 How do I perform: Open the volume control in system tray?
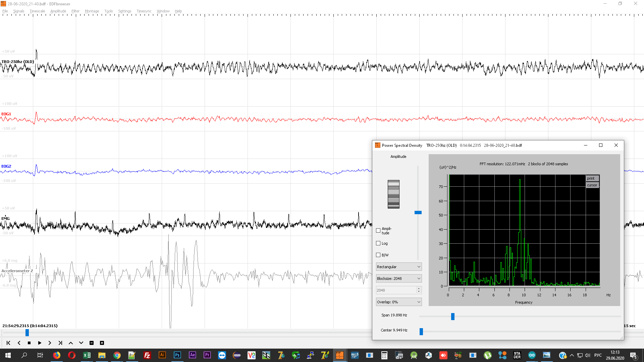click(588, 355)
